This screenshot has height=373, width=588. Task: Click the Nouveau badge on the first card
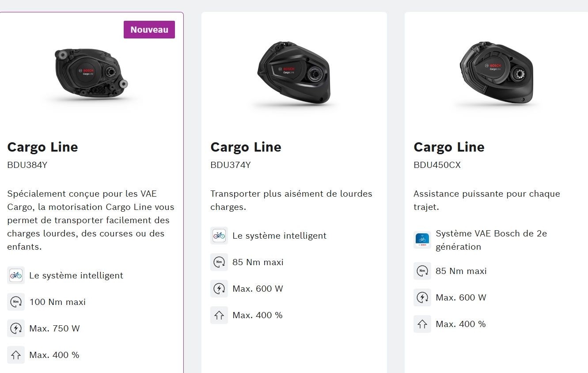tap(149, 30)
